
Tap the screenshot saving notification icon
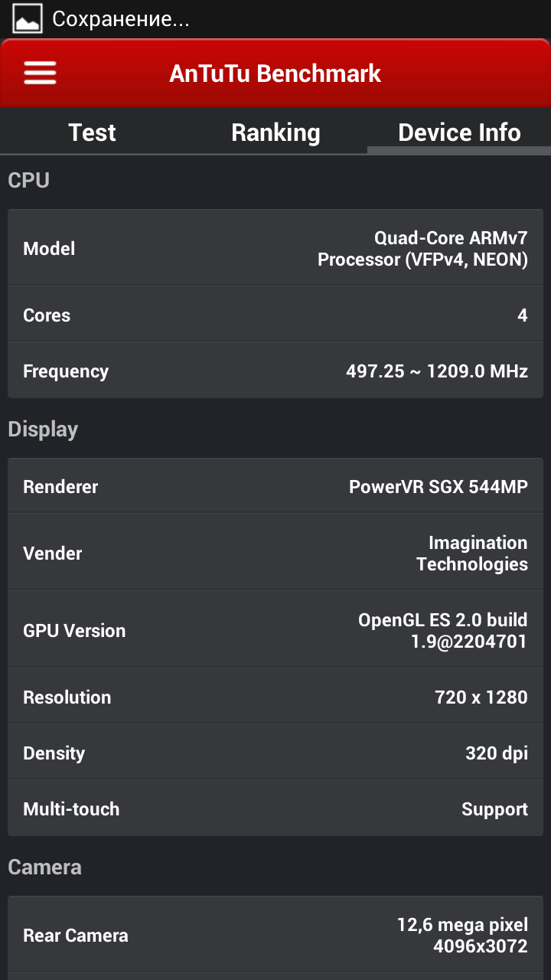[x=28, y=19]
